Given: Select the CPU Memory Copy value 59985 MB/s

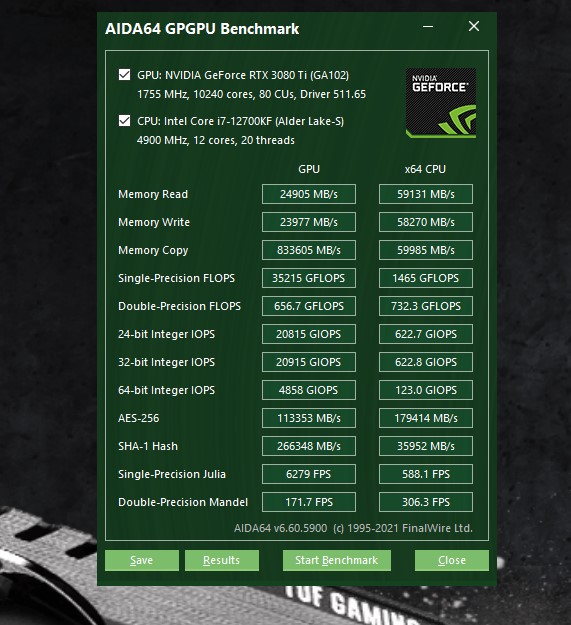Looking at the screenshot, I should click(x=426, y=250).
